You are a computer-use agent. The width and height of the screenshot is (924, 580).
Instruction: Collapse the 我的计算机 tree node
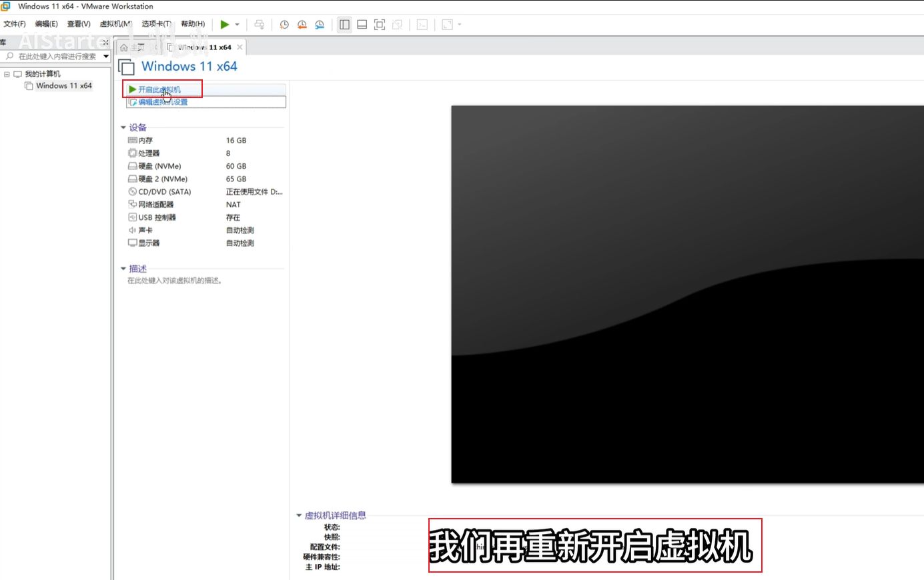[7, 74]
